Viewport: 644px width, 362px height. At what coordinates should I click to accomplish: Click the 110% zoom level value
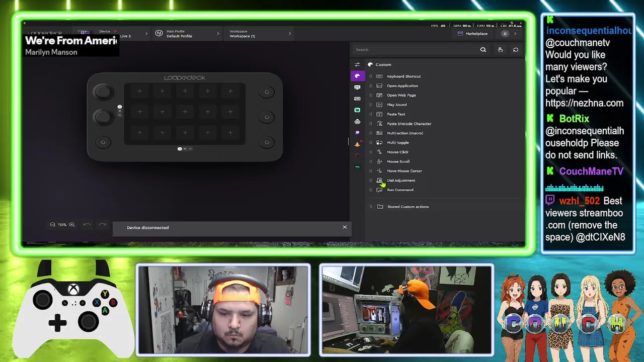click(x=62, y=225)
